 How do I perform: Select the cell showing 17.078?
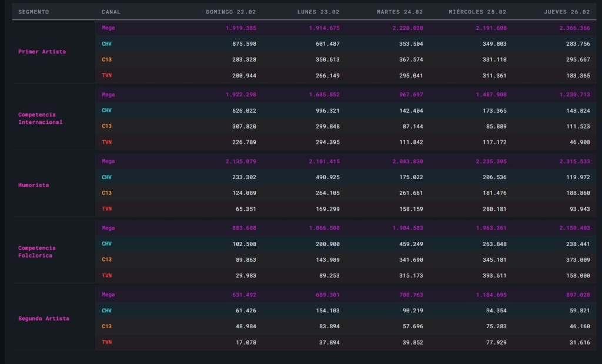pos(243,342)
